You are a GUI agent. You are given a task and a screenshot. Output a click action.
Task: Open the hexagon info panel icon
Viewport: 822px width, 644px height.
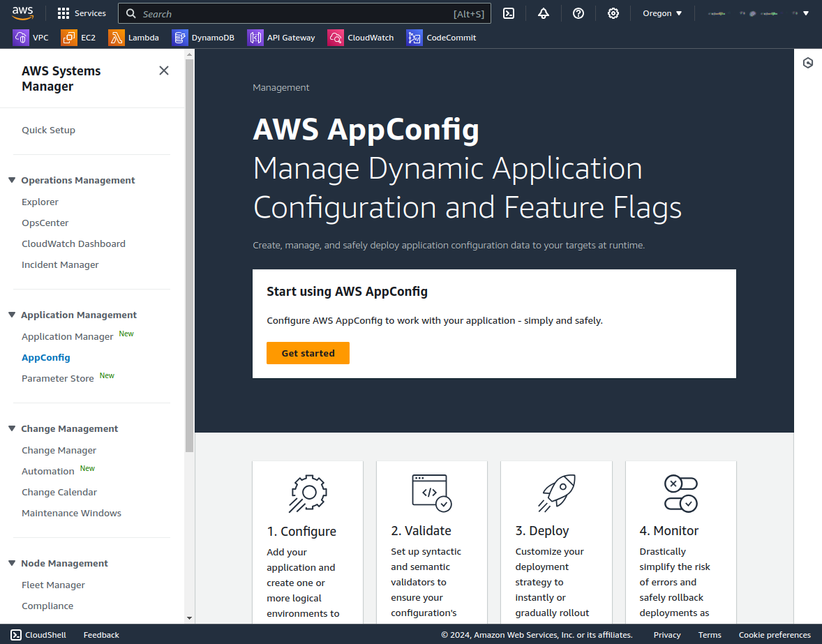click(808, 63)
